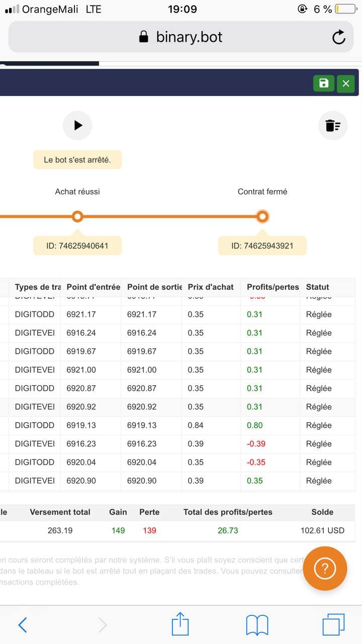Select the trade row with entry 6919.13
The height and width of the screenshot is (644, 362).
tap(181, 425)
